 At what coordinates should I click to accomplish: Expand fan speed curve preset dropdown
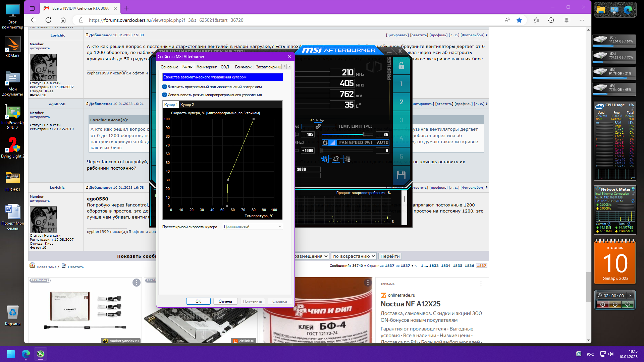[253, 227]
